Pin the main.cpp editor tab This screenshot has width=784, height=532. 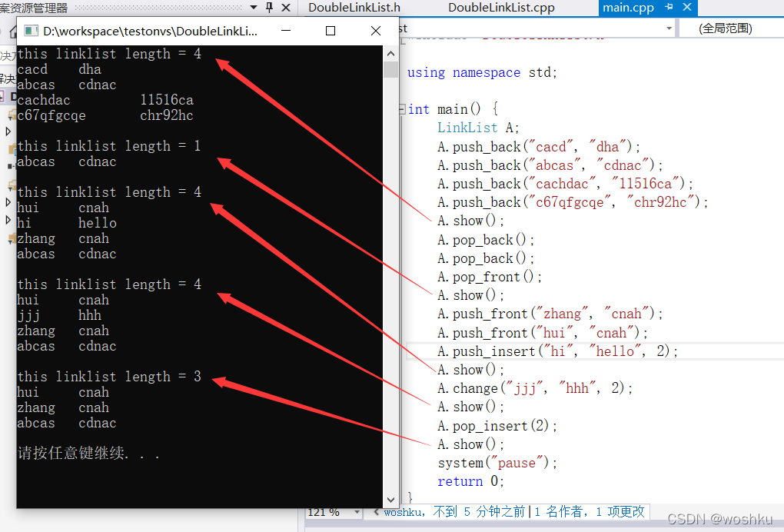pos(669,7)
